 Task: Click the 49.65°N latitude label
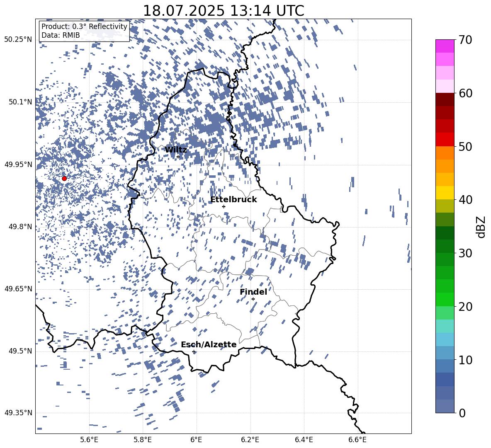point(18,288)
